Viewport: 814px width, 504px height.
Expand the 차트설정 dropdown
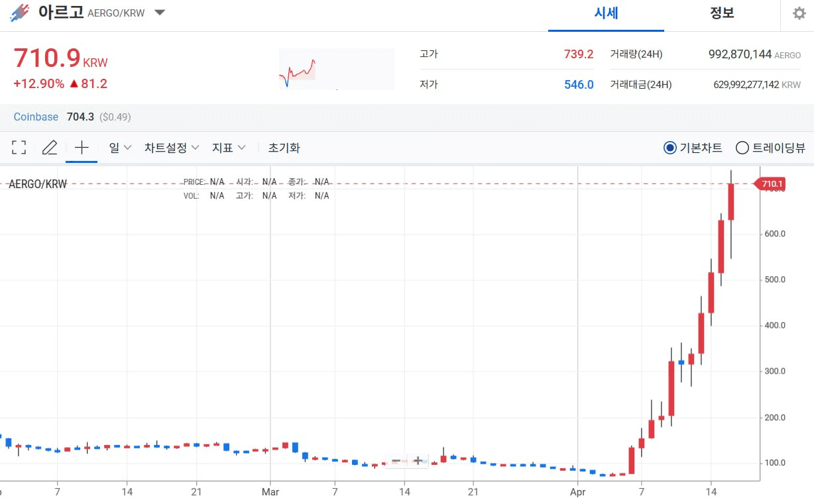(x=172, y=148)
